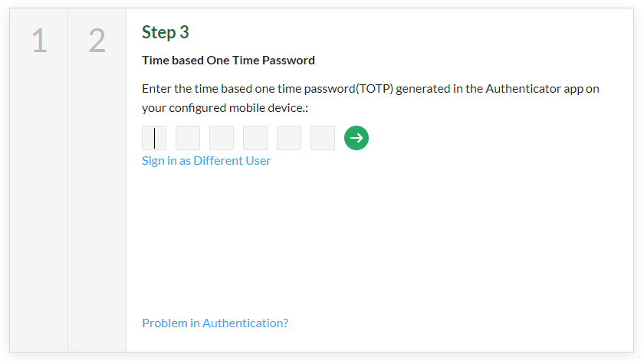Click the second TOTP digit box
The image size is (644, 364).
188,138
